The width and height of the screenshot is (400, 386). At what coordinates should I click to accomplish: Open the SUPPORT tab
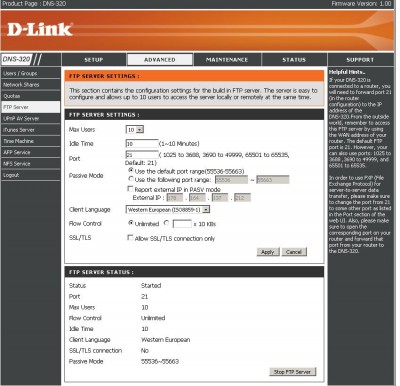click(x=360, y=60)
